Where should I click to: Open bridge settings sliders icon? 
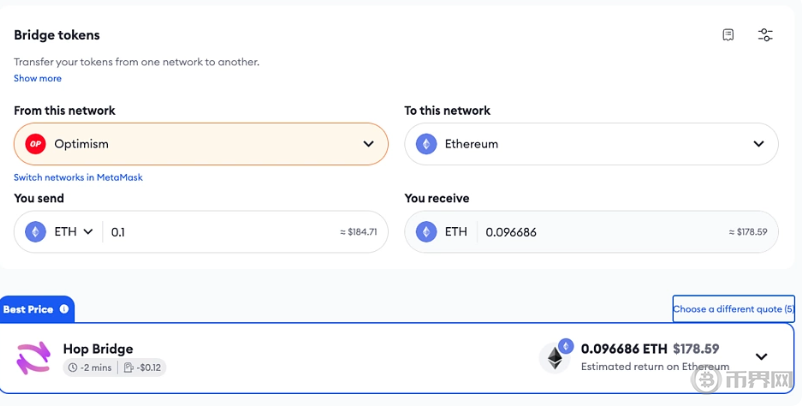765,35
